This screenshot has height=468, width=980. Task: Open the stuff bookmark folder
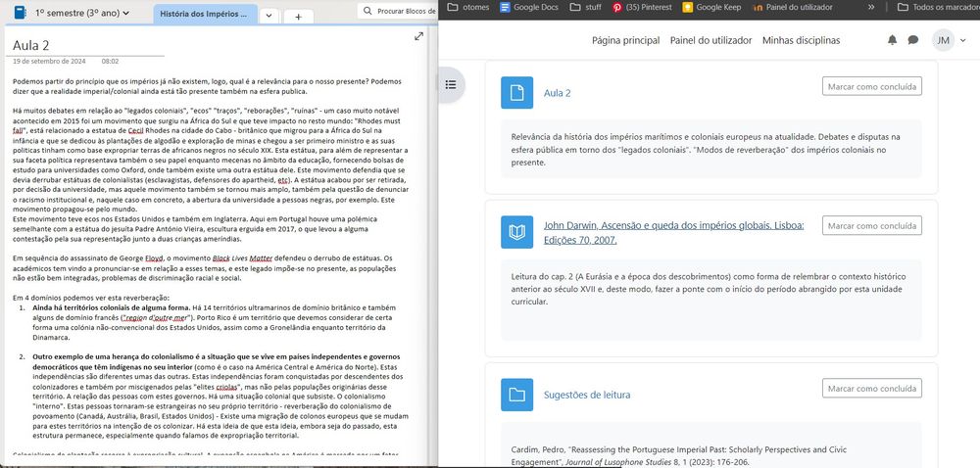tap(586, 7)
